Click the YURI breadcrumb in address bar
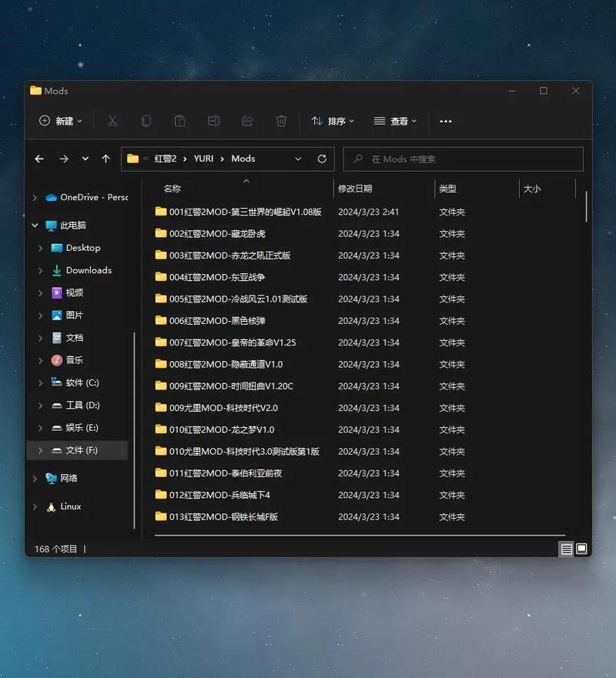 point(203,159)
